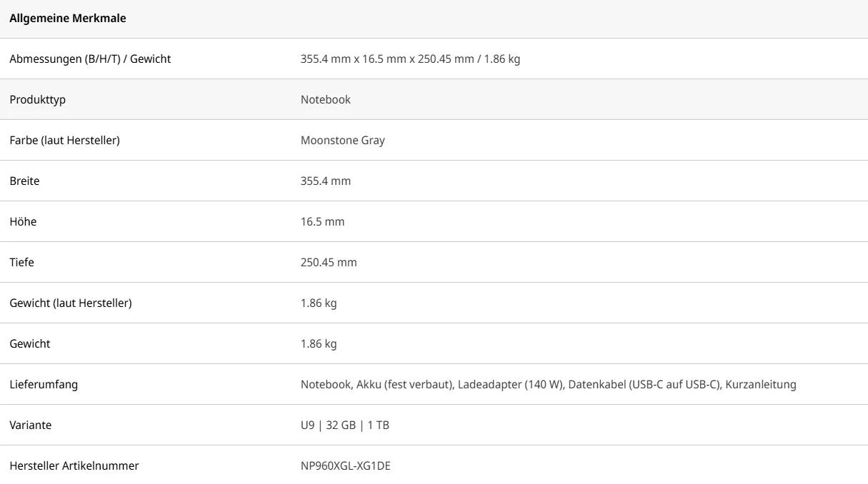Click the Tiefe row label
This screenshot has height=484, width=868.
tap(21, 263)
